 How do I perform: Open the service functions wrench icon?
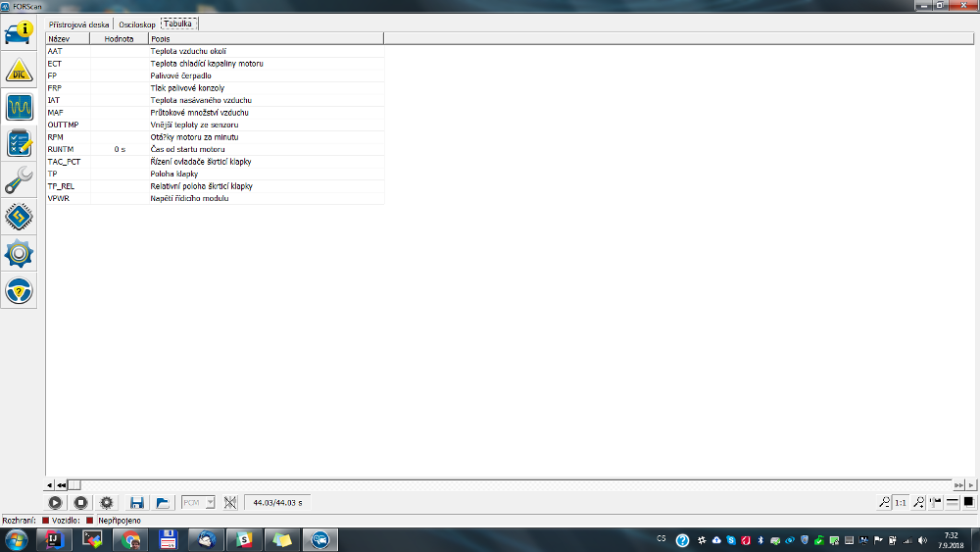click(x=20, y=180)
